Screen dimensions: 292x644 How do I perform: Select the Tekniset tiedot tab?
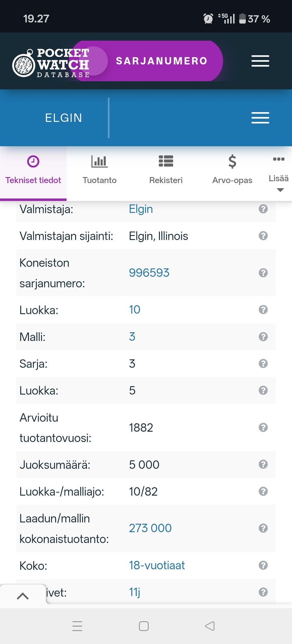[x=33, y=170]
